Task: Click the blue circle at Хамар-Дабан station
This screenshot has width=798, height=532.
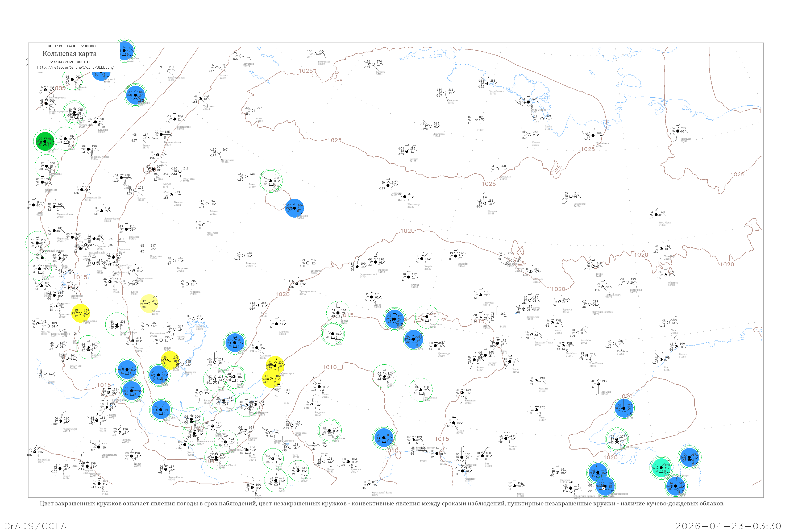Action: (161, 410)
